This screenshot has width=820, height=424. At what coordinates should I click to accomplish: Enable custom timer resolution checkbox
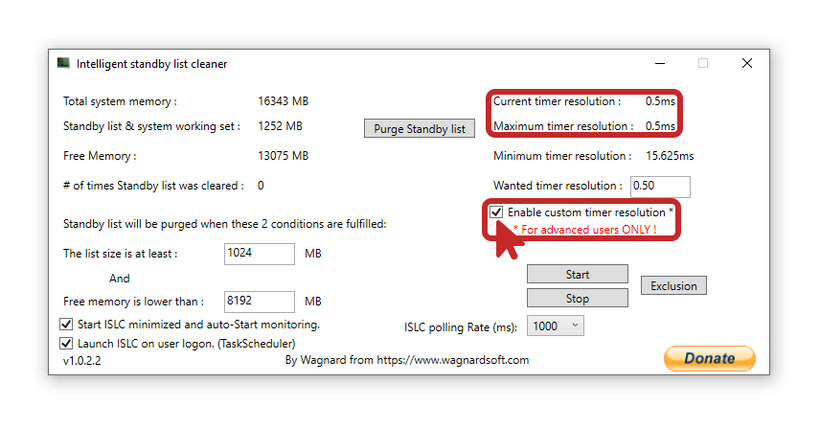click(496, 213)
